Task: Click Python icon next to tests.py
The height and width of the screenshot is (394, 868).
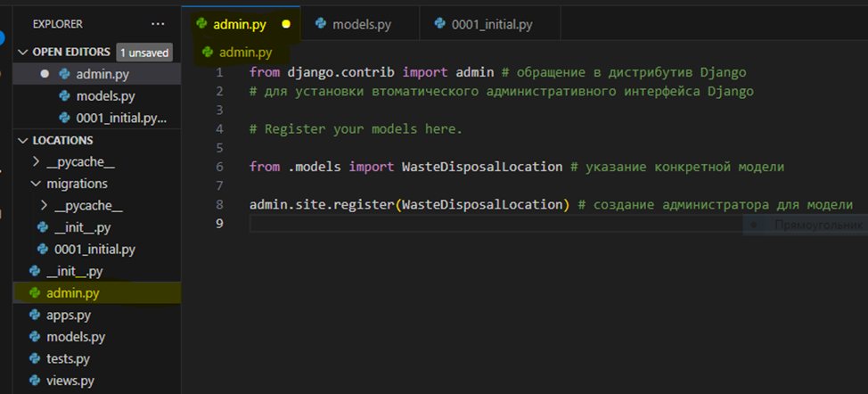Action: [x=35, y=359]
